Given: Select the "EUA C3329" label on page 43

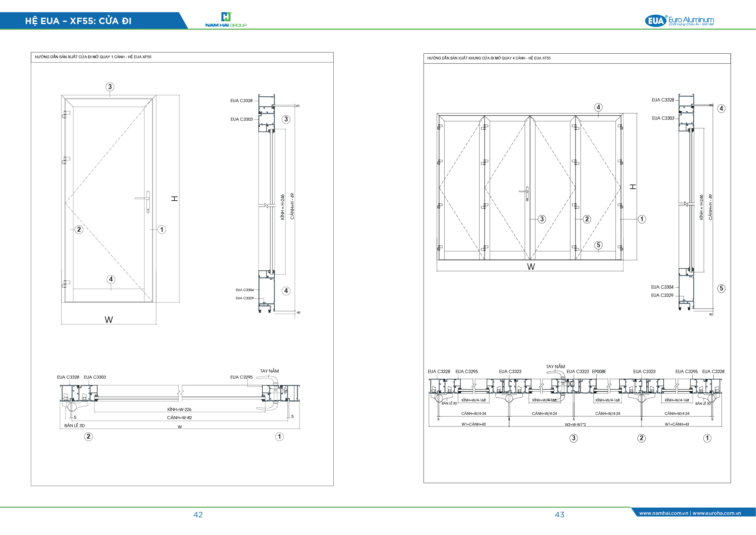Looking at the screenshot, I should pyautogui.click(x=662, y=295).
